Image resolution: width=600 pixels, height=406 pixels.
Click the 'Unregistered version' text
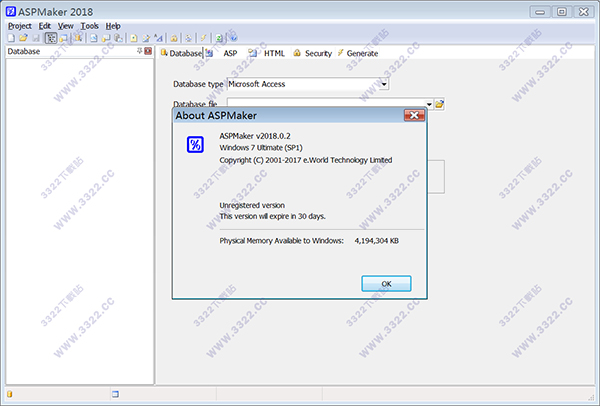[252, 205]
